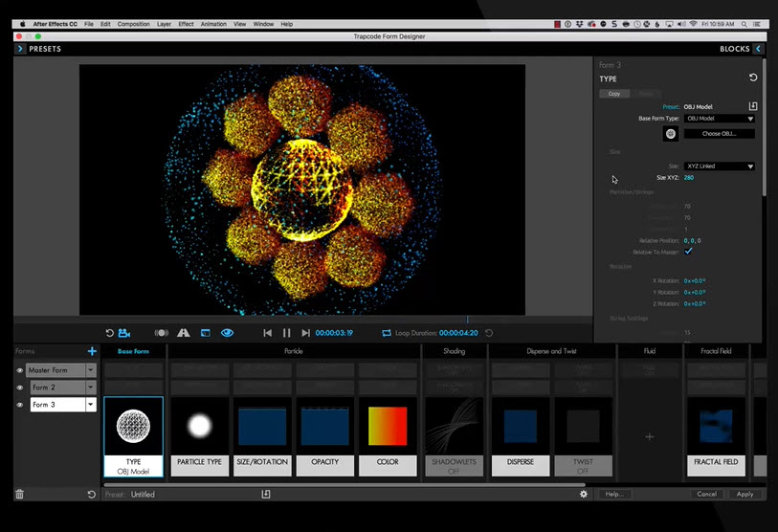
Task: Open the Master Form dropdown arrow
Action: [x=91, y=369]
